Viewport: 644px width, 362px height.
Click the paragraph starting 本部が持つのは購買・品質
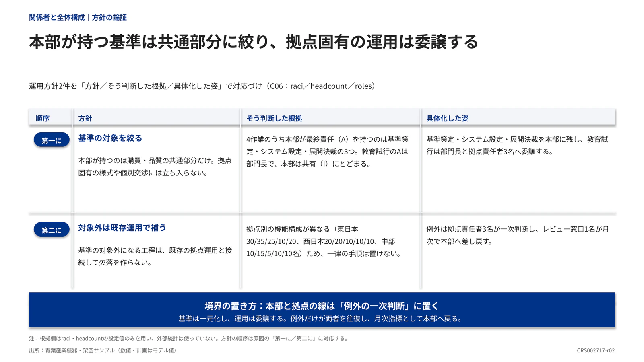[x=155, y=167]
